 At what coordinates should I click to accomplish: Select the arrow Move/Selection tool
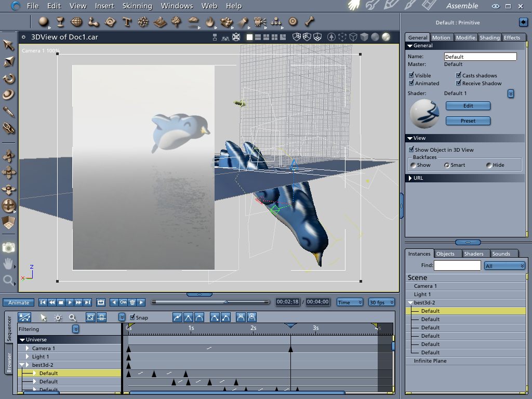9,45
